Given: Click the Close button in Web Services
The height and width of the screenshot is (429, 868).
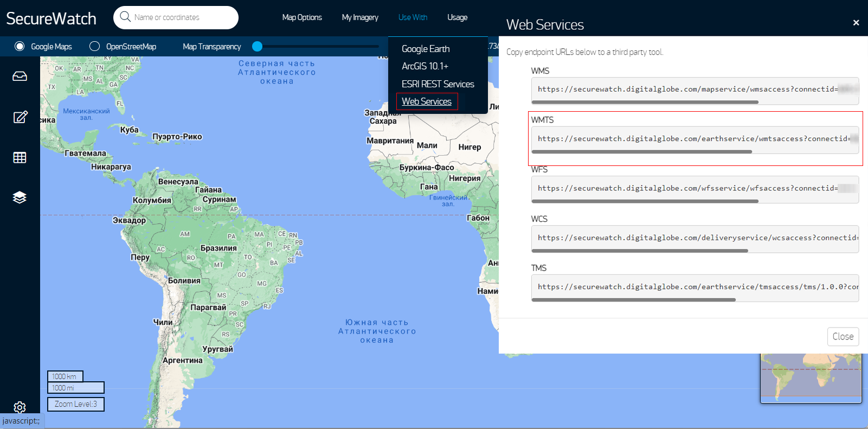Looking at the screenshot, I should point(843,336).
